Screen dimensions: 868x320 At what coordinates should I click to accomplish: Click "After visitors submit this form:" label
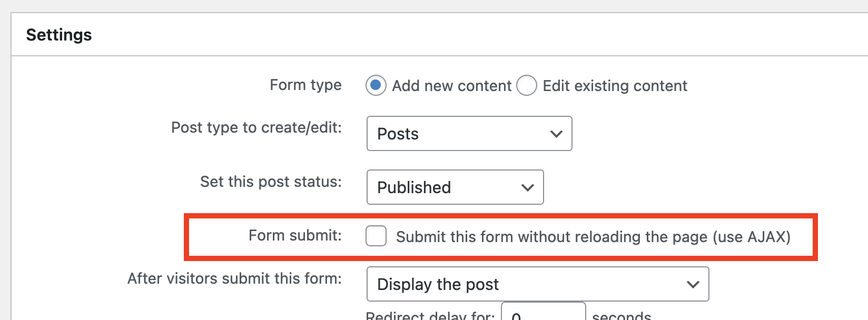pos(234,278)
